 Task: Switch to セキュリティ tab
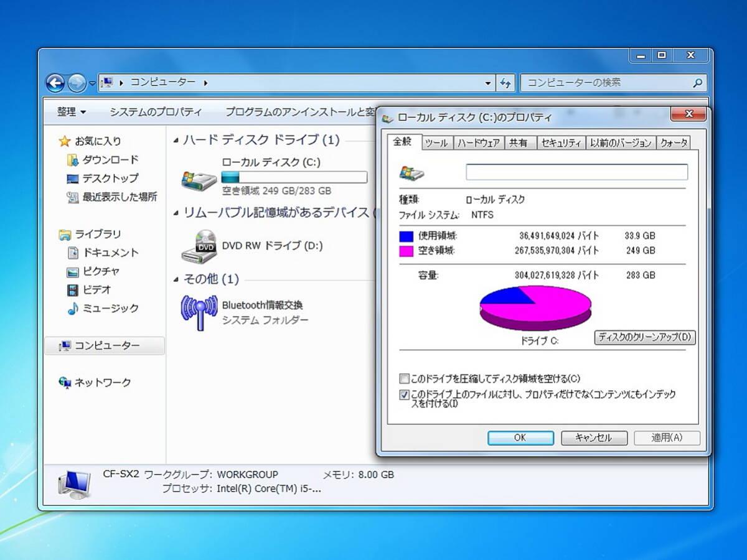(x=561, y=143)
